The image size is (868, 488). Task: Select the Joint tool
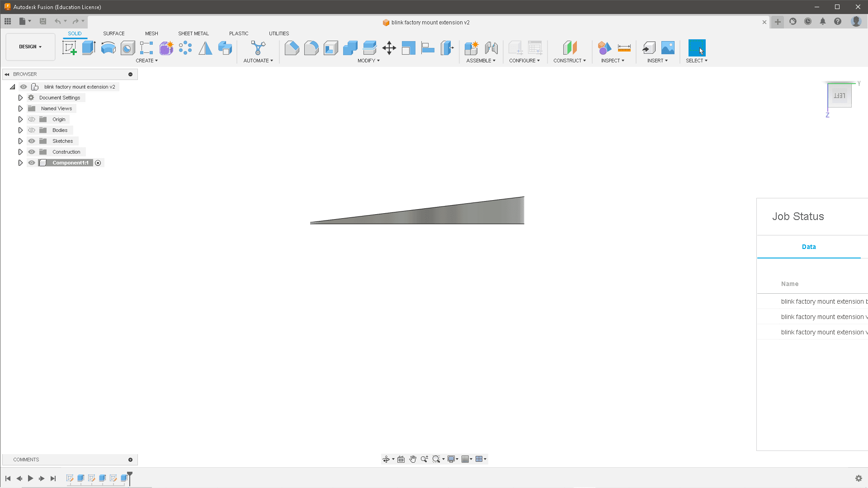491,48
